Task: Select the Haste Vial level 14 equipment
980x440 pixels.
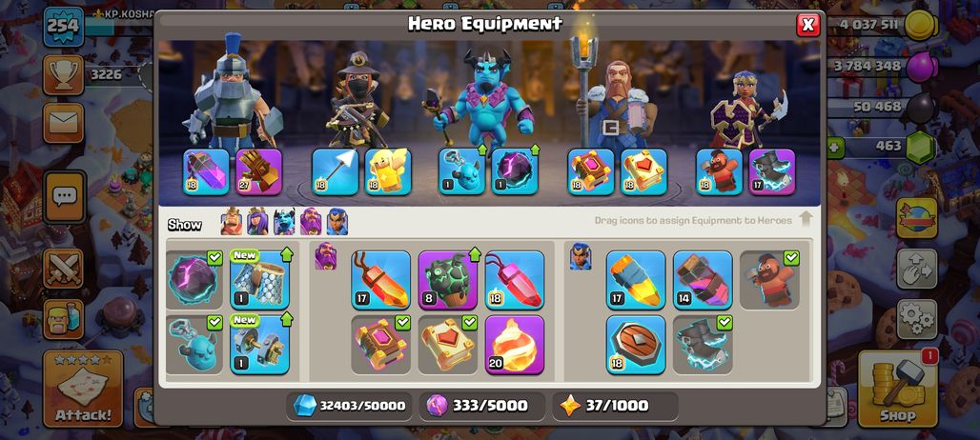Action: coord(703,280)
